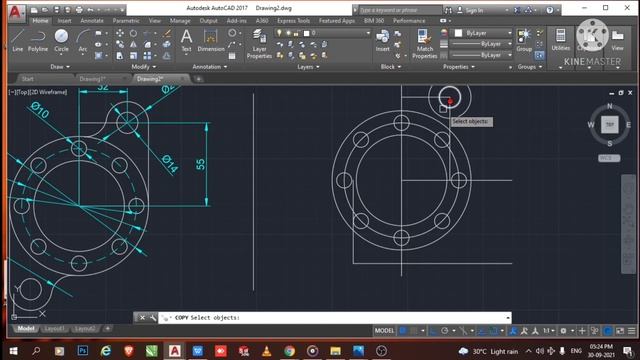Add new drawing tab with plus button

[x=198, y=79]
